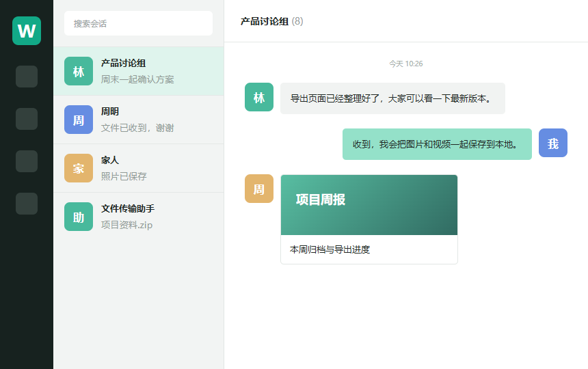
Task: Click the preview text 周末一起确认方案
Action: (137, 79)
